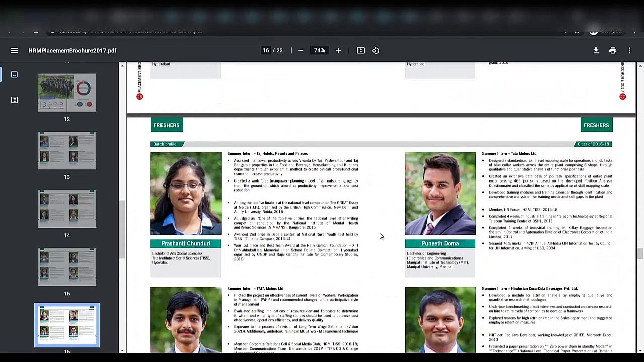Click the 'NIIT certified Java Developer' bullet

[550, 337]
